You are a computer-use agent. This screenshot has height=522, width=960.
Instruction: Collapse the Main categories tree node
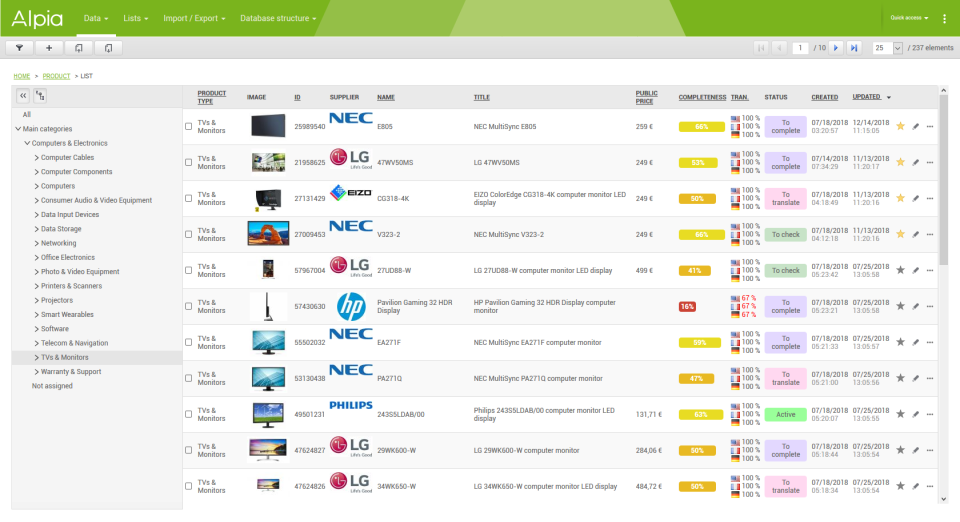pyautogui.click(x=18, y=129)
